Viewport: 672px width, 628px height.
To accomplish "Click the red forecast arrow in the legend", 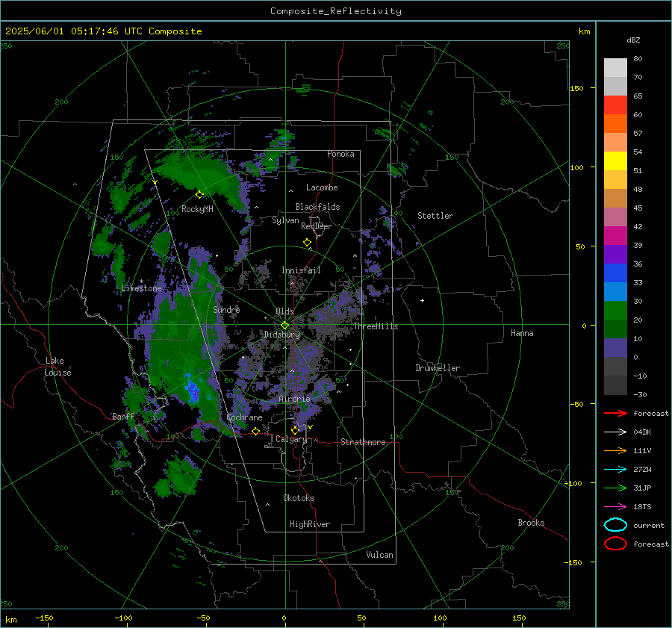I will (615, 413).
